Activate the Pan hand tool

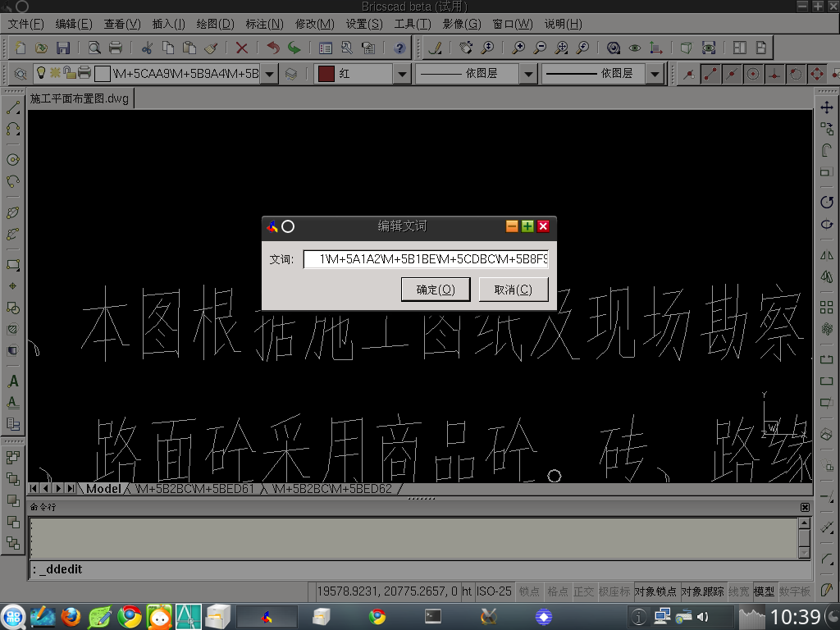(466, 48)
